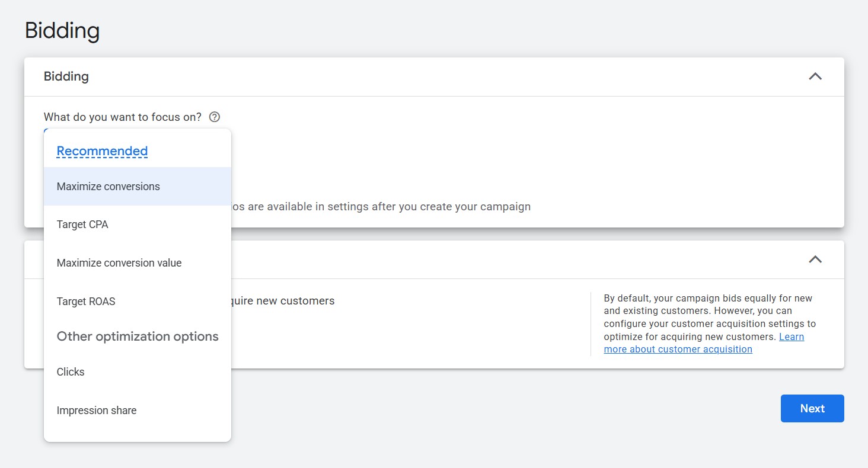The height and width of the screenshot is (468, 868).
Task: Select Maximize conversion value option
Action: [x=138, y=263]
